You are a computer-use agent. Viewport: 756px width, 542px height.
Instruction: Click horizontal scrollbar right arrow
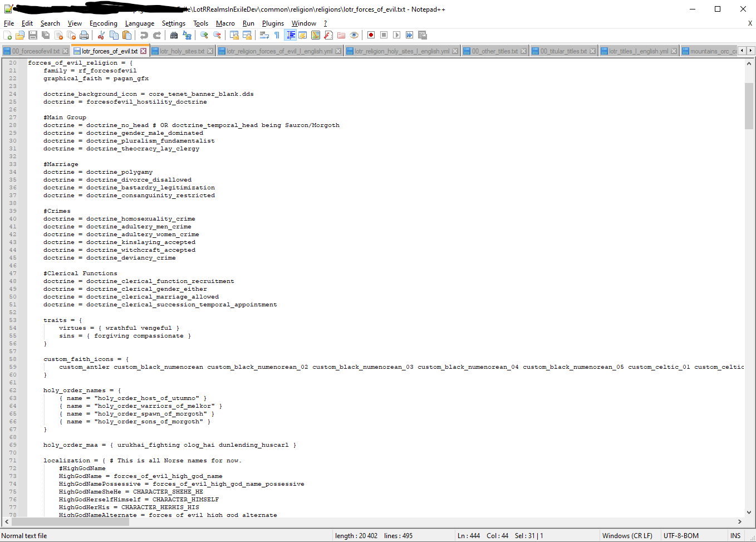click(739, 521)
